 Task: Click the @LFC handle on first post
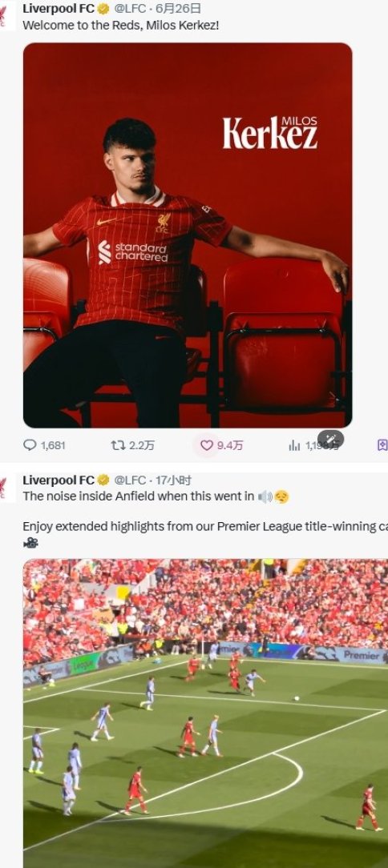click(x=130, y=8)
